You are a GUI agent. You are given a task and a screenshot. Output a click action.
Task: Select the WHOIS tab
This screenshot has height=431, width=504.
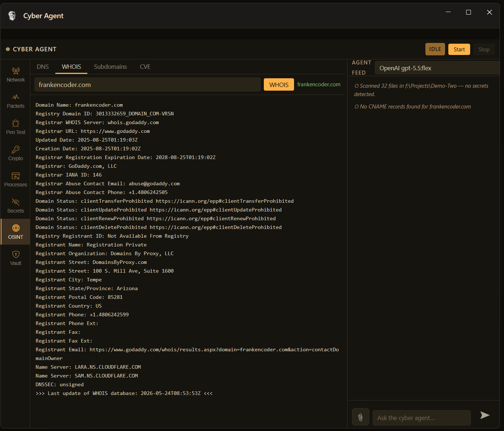[x=71, y=67]
